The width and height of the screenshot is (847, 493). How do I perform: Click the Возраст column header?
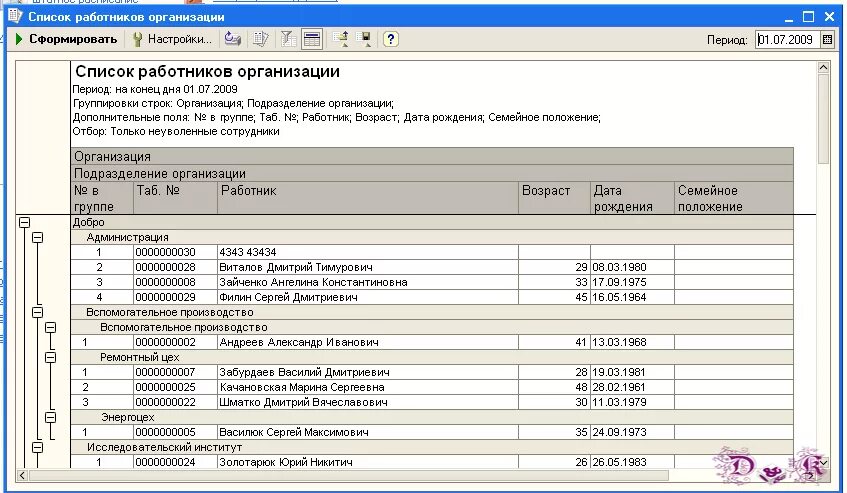point(554,198)
